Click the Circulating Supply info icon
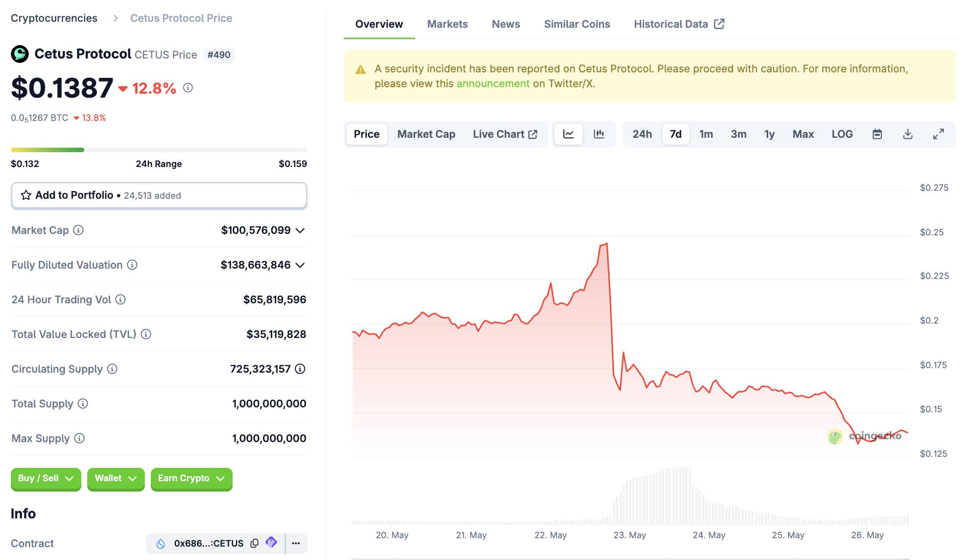Viewport: 973px width, 560px height. tap(112, 369)
